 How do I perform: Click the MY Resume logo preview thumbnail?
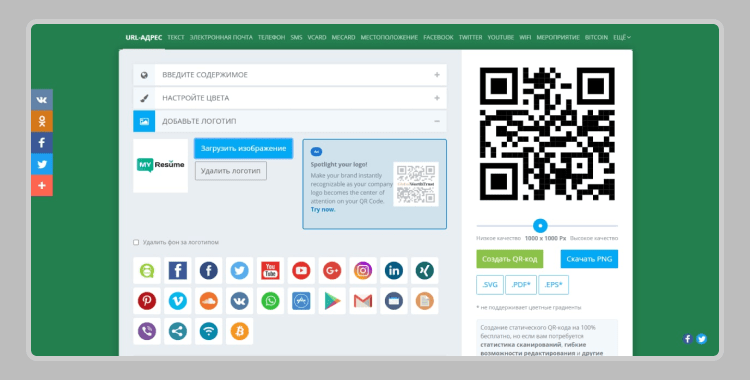click(160, 166)
